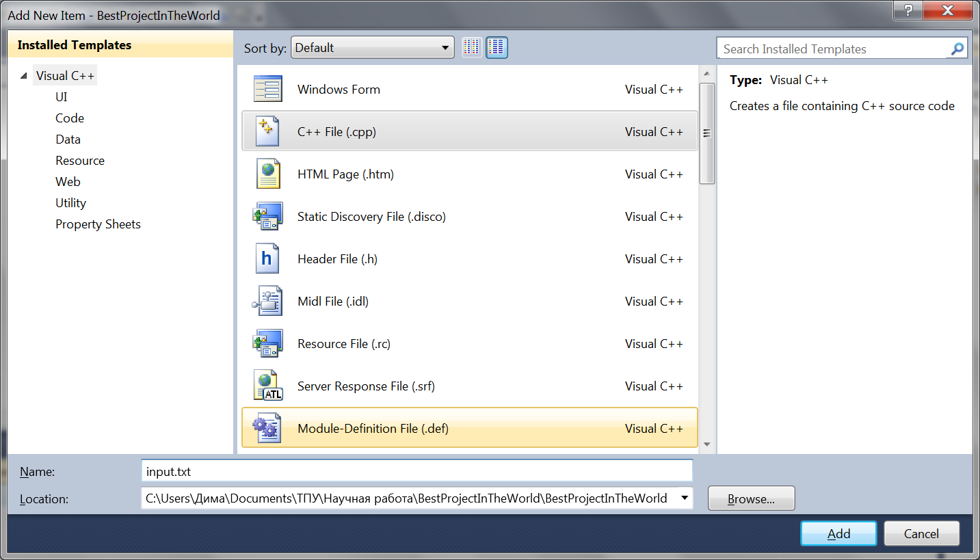Click the template list scroll up arrow
The width and height of the screenshot is (980, 560).
tap(707, 72)
